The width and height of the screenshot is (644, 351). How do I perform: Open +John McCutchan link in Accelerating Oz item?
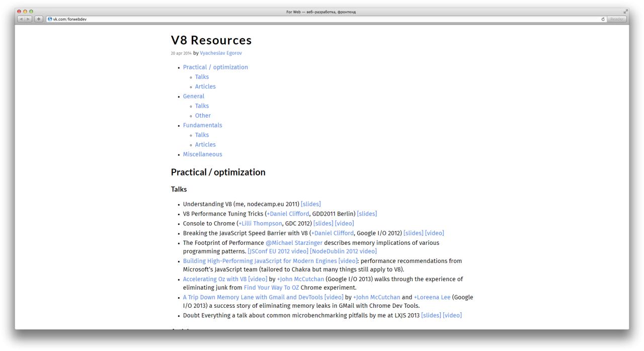pyautogui.click(x=300, y=279)
